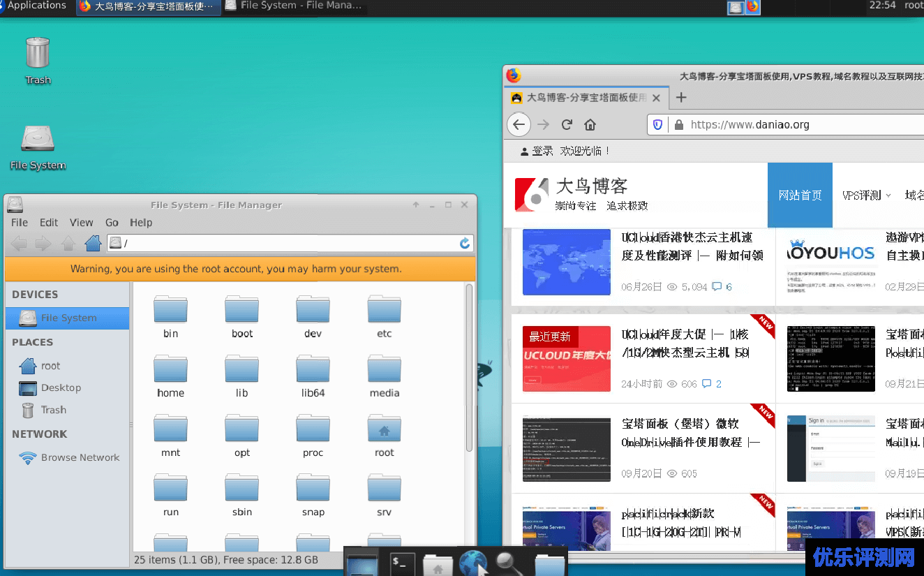The image size is (924, 576).
Task: Select the media folder
Action: pyautogui.click(x=385, y=376)
